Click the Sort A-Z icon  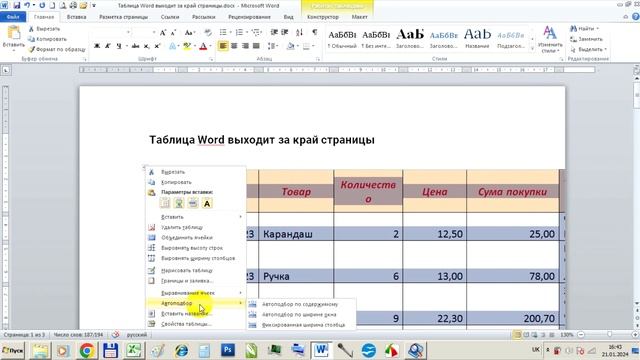click(x=299, y=33)
